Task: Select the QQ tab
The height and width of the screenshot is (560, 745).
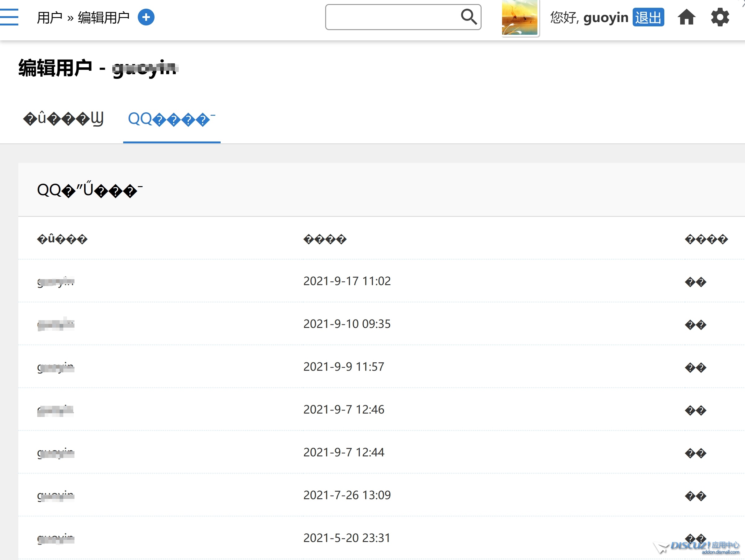Action: click(172, 119)
